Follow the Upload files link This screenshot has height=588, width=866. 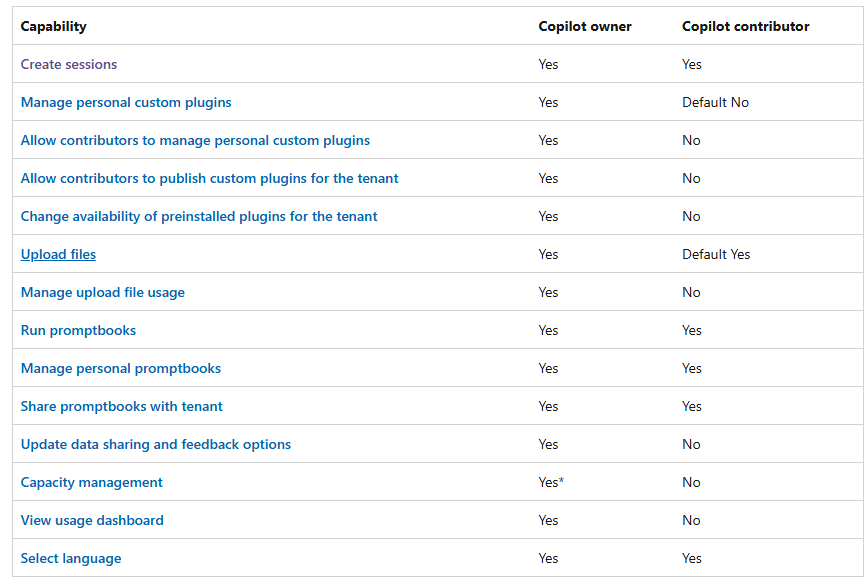point(58,254)
